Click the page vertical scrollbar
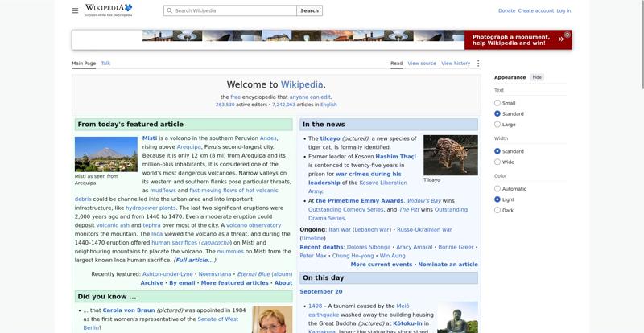Image resolution: width=644 pixels, height=333 pixels. click(x=642, y=44)
